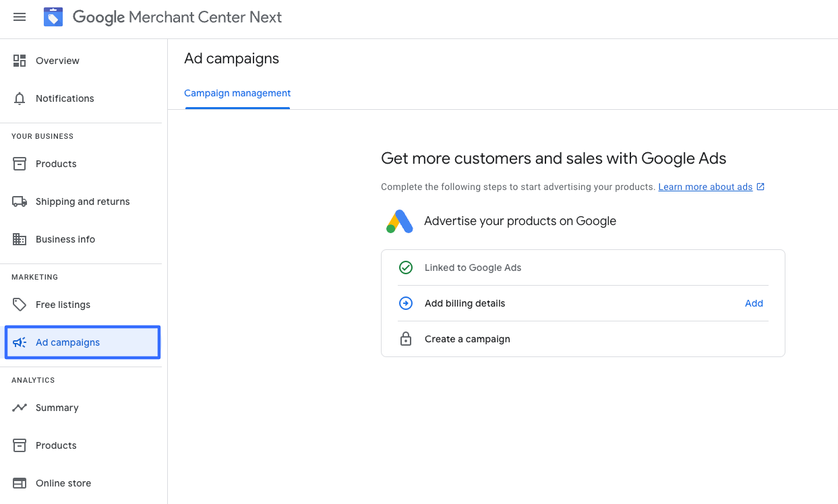Open the Learn more about ads link
Screen dimensions: 838x504
(x=705, y=187)
